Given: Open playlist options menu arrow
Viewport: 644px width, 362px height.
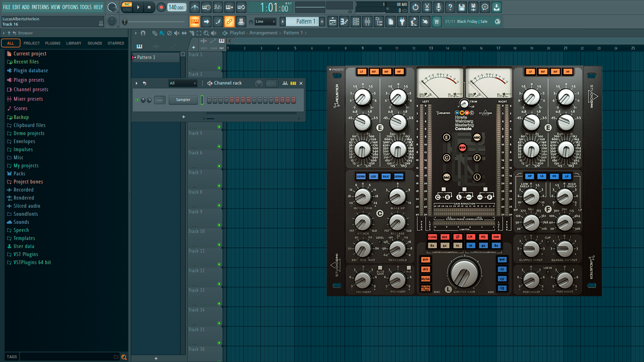Looking at the screenshot, I should pyautogui.click(x=136, y=33).
